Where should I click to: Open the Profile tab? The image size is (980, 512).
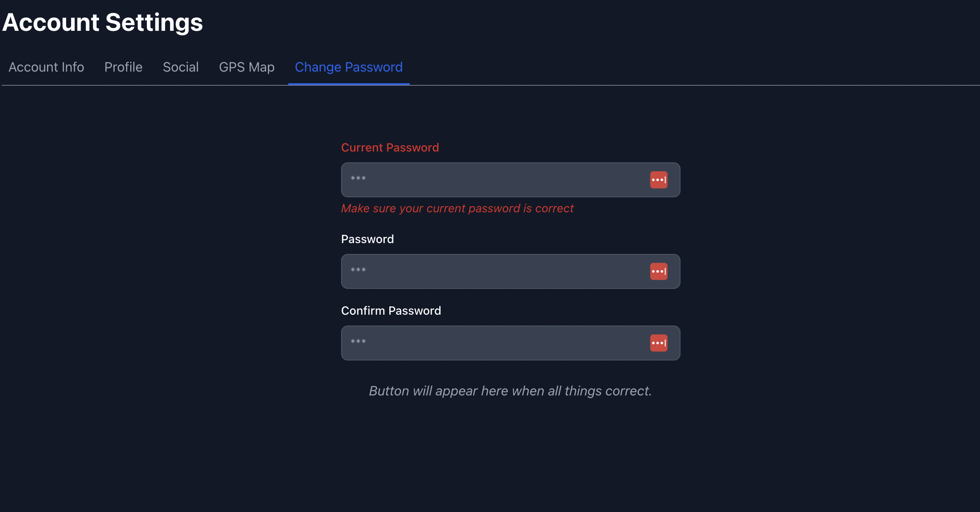point(123,67)
